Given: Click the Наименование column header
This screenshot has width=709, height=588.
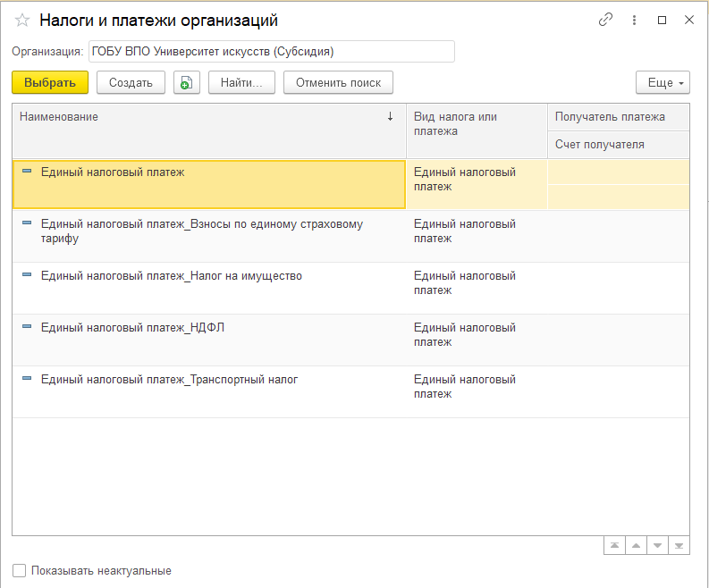Looking at the screenshot, I should coord(209,131).
